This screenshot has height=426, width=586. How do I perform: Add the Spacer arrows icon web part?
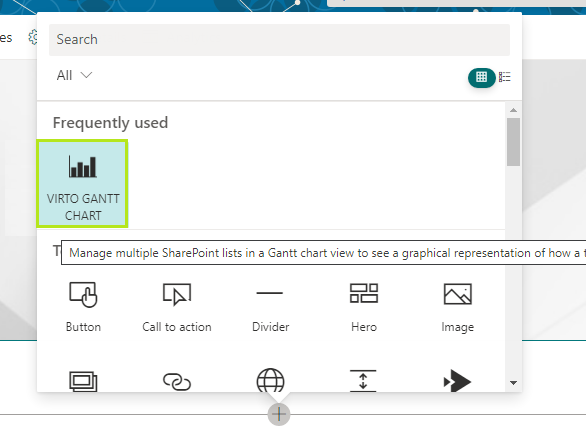[x=363, y=381]
